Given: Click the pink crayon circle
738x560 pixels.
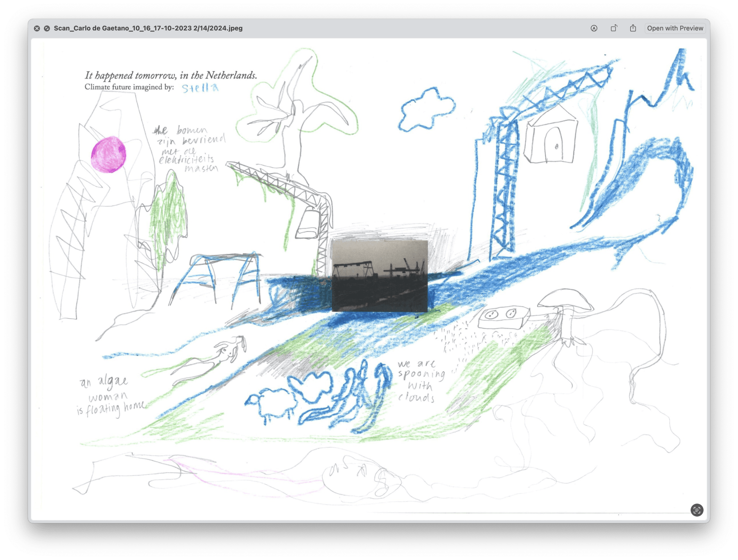Looking at the screenshot, I should click(x=109, y=155).
